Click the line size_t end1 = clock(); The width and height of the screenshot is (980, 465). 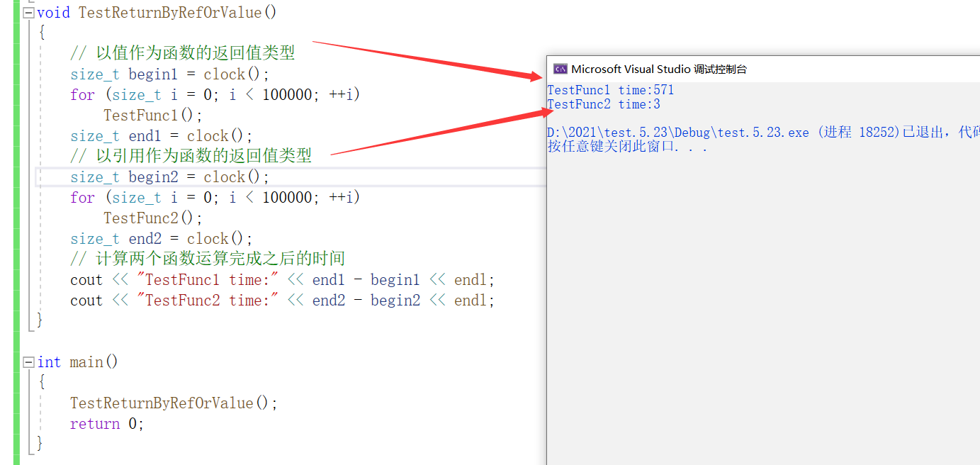point(162,135)
